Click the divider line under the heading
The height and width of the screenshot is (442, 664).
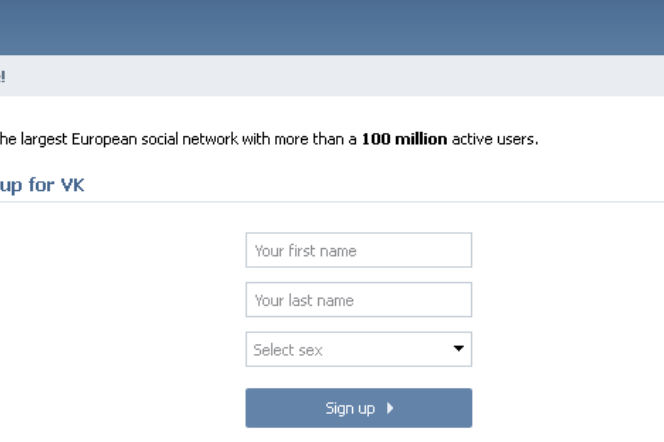(332, 202)
